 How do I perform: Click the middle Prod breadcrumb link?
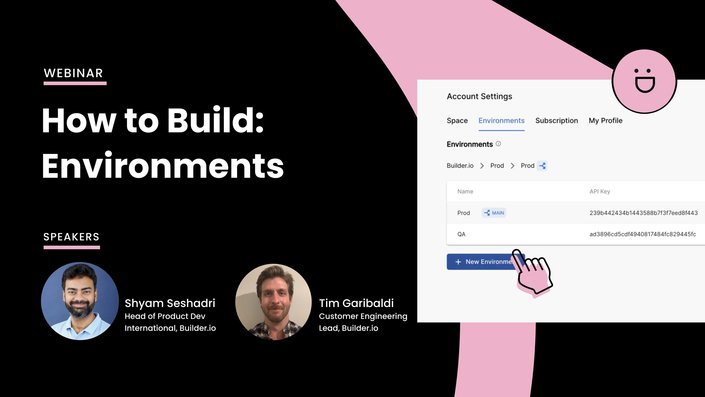point(497,166)
